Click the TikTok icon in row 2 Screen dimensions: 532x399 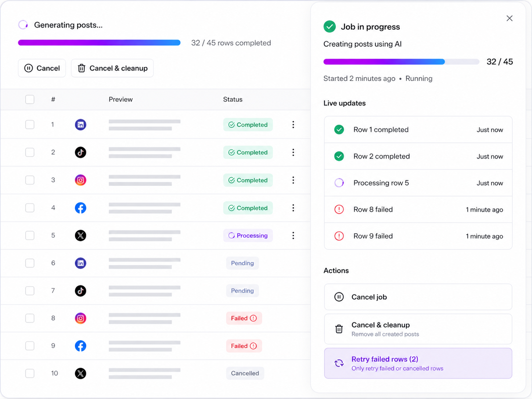(x=80, y=152)
